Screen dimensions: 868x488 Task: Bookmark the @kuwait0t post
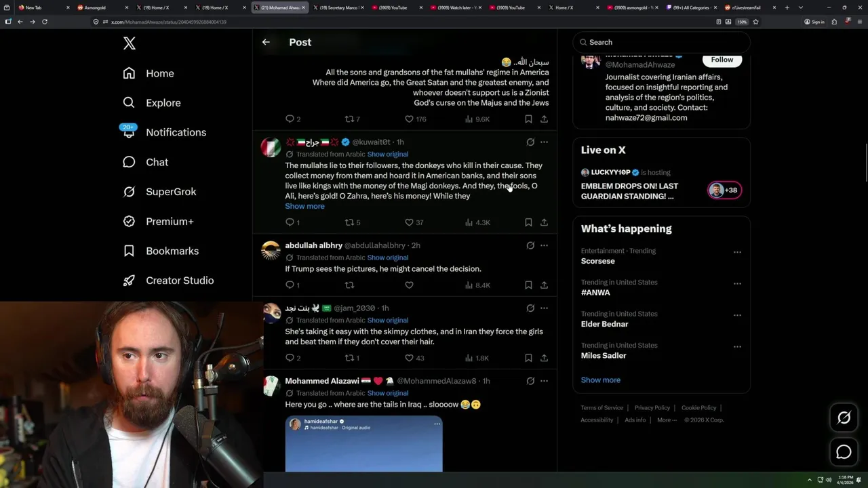[x=528, y=222]
